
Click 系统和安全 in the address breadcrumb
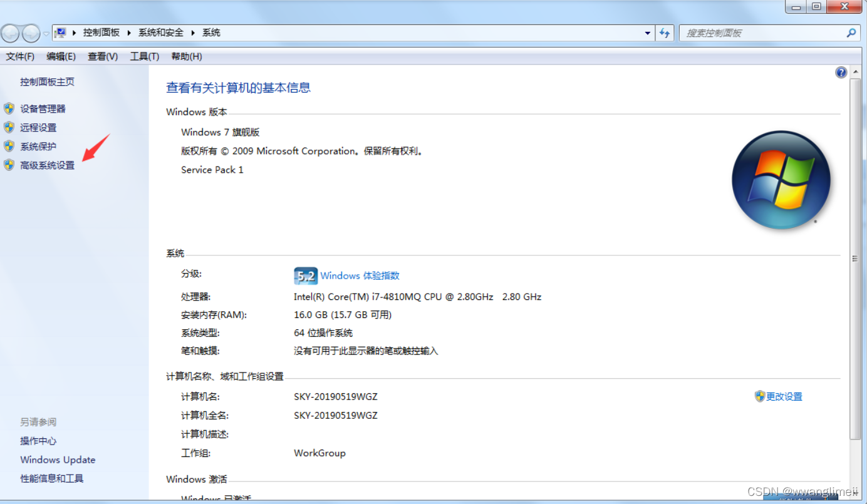coord(161,33)
